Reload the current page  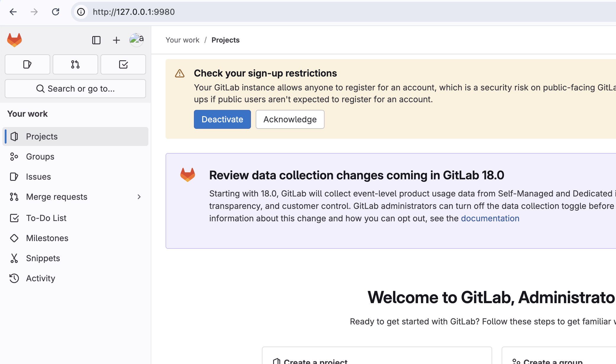coord(56,12)
